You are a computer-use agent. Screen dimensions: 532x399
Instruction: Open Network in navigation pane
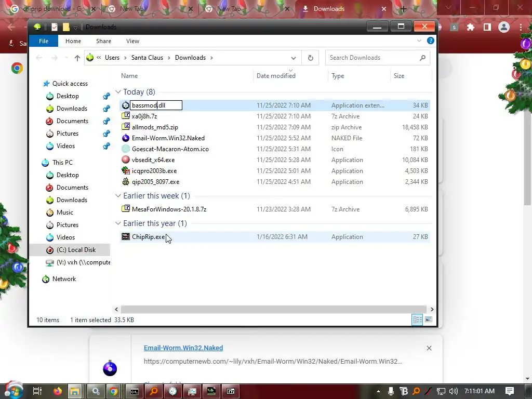[x=64, y=279]
